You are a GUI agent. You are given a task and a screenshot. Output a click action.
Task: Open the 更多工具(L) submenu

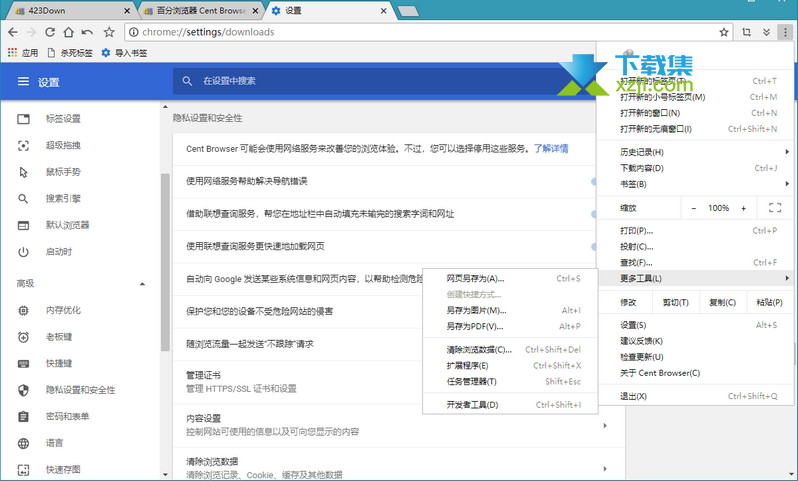pyautogui.click(x=697, y=278)
